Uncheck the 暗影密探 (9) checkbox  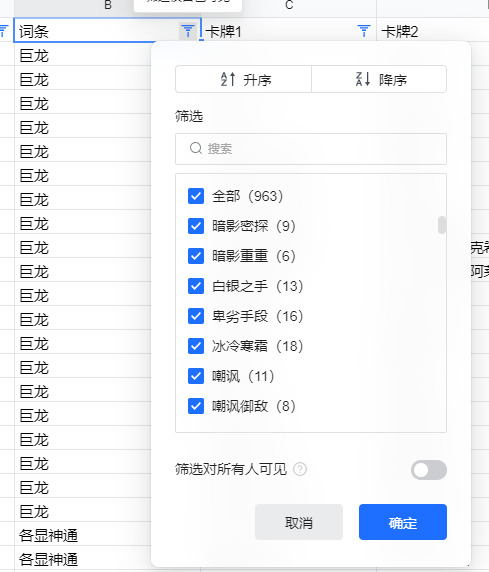click(x=196, y=226)
